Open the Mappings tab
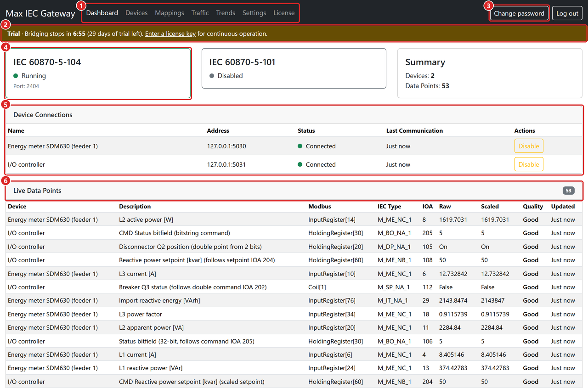 [170, 13]
